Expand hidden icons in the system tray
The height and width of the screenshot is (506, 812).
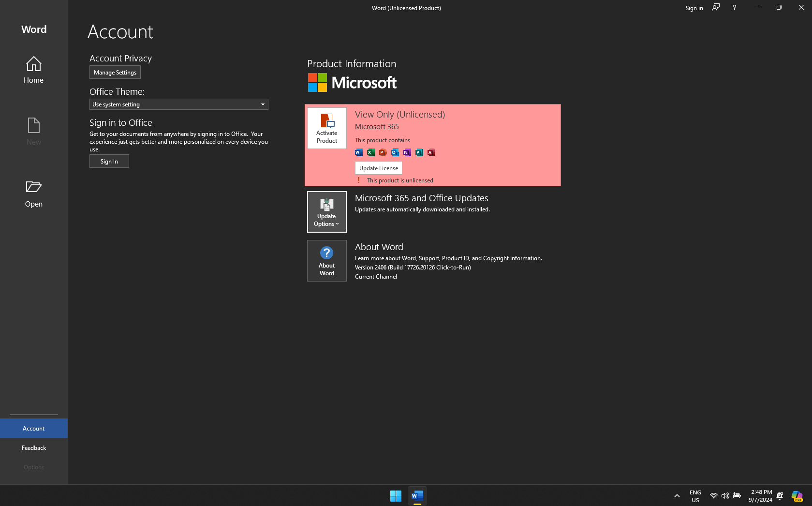coord(677,495)
